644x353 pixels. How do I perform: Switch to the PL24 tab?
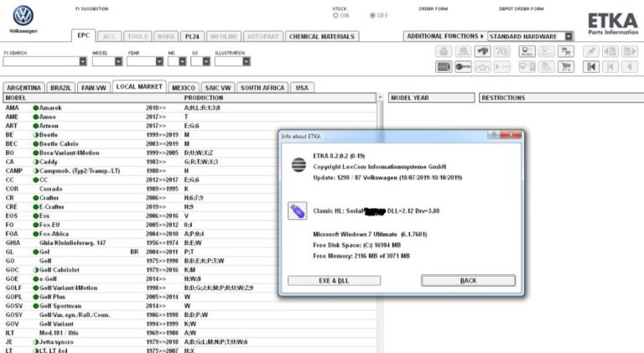pyautogui.click(x=192, y=37)
